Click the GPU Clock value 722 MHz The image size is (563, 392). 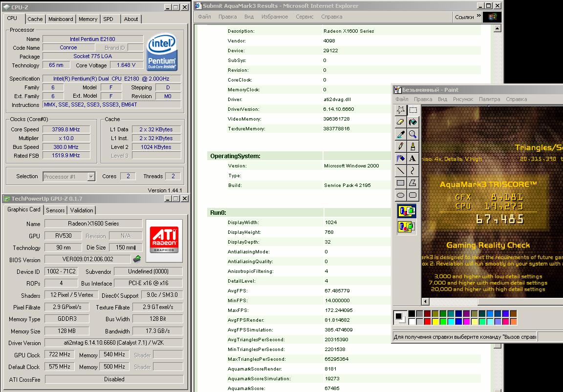click(60, 354)
